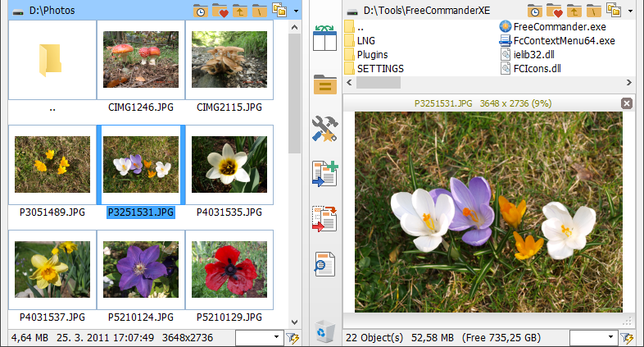Click copy files icon with green plus
Viewport: 644px width, 347px height.
click(x=325, y=174)
